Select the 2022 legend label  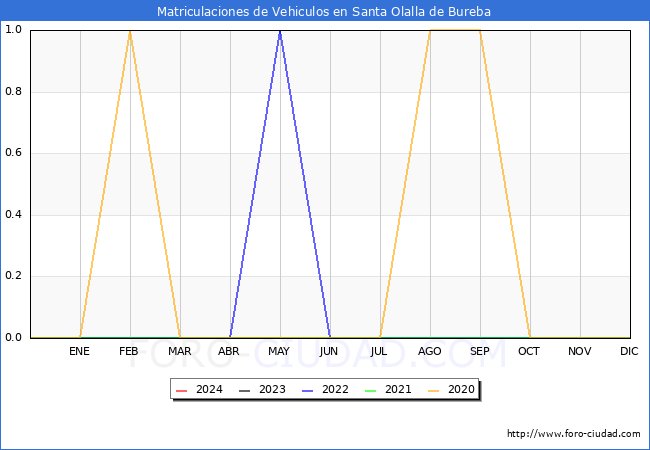(x=335, y=390)
